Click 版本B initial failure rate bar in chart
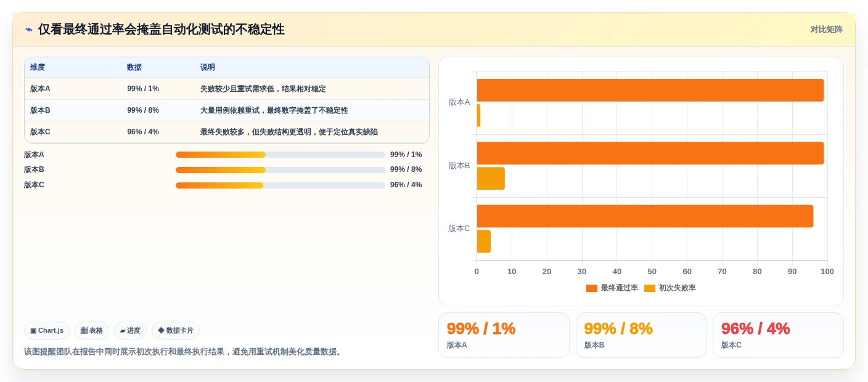 (491, 179)
